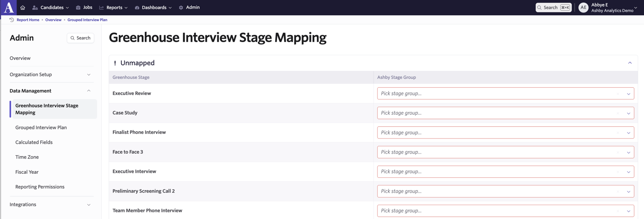The image size is (644, 219).
Task: Pick stage group for Executive Review
Action: (x=506, y=94)
